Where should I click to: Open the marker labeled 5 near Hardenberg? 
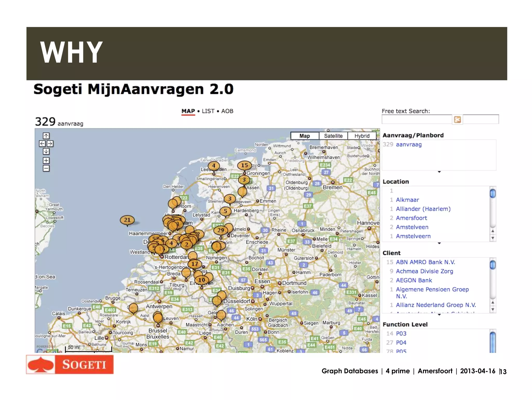coord(225,212)
